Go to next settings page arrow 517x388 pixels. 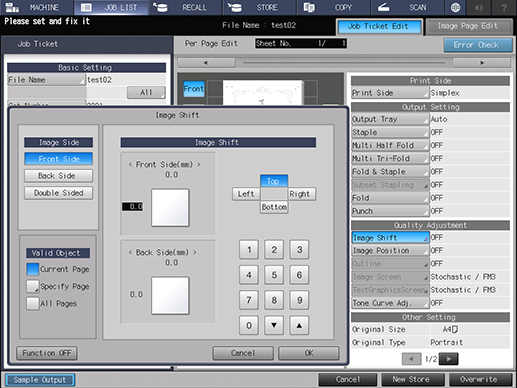448,359
